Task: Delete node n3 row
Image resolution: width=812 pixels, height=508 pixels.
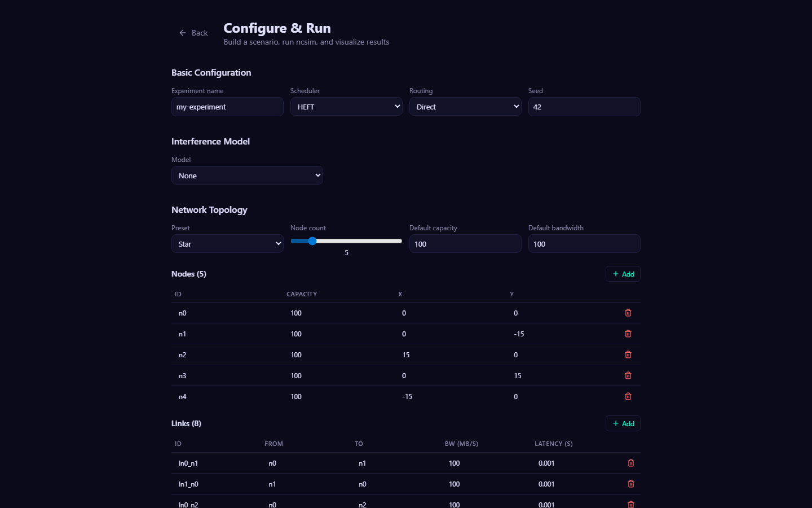Action: [x=628, y=375]
